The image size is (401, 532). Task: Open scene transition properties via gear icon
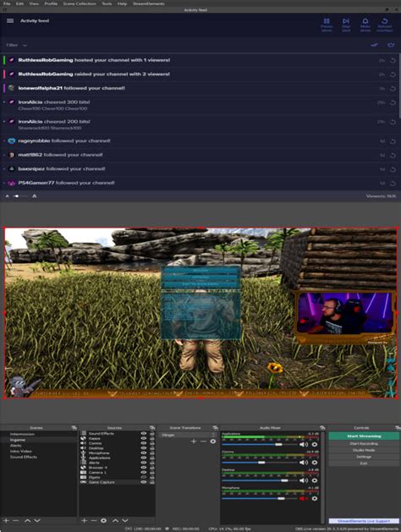click(213, 441)
